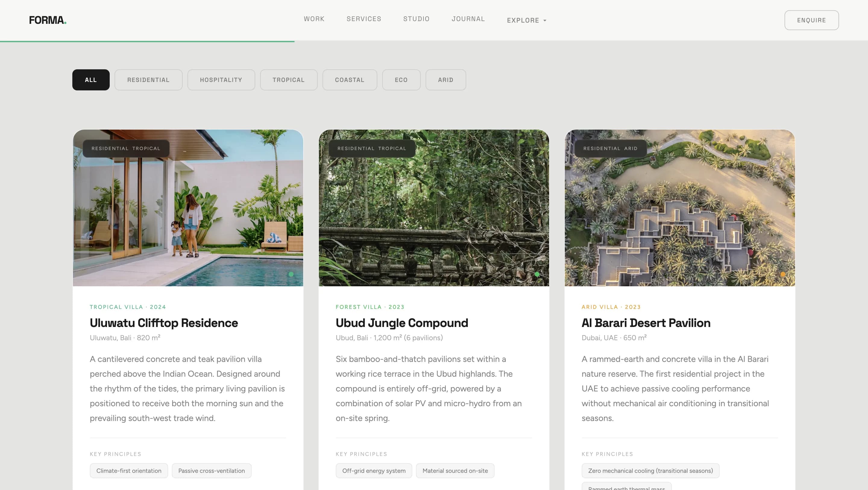The height and width of the screenshot is (490, 868).
Task: Enable the ARID filter
Action: pos(445,80)
